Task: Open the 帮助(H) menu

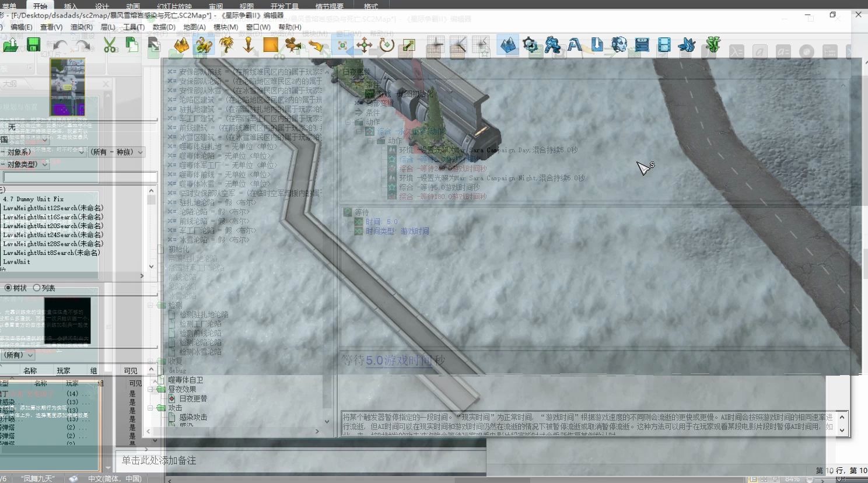Action: 290,27
